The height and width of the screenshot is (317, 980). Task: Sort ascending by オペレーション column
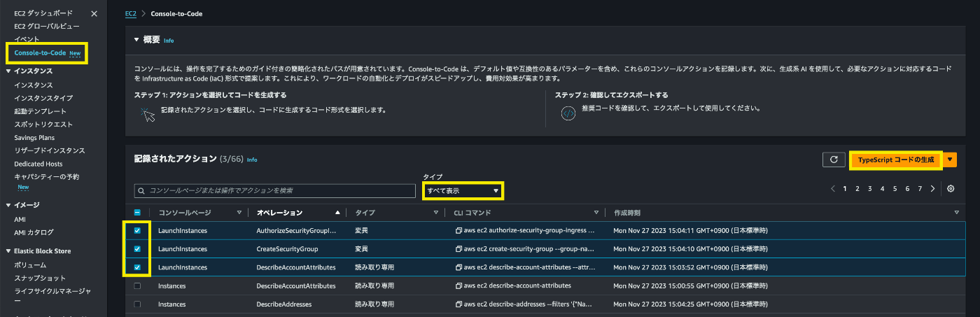pyautogui.click(x=338, y=212)
